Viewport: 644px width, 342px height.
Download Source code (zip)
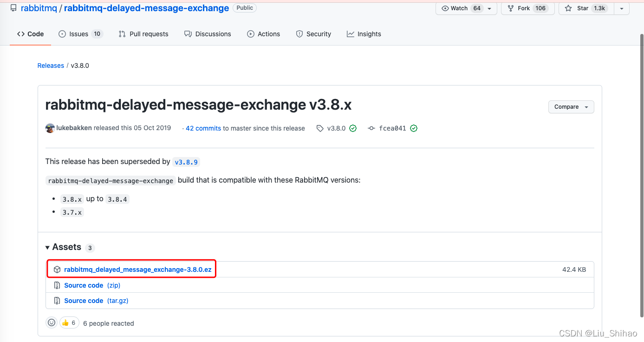click(x=92, y=285)
